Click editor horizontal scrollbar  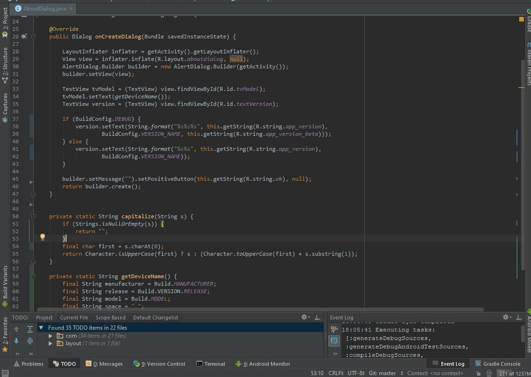click(260, 309)
